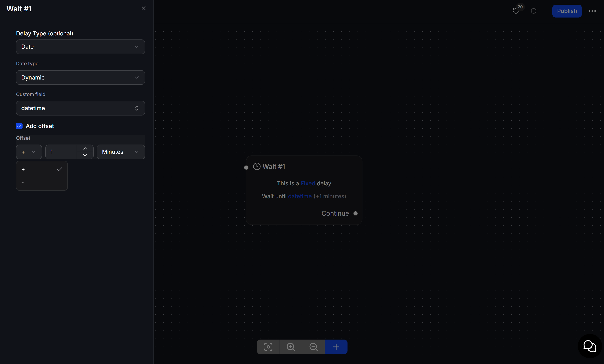The height and width of the screenshot is (364, 604).
Task: Click the Continue label on the node
Action: [335, 213]
